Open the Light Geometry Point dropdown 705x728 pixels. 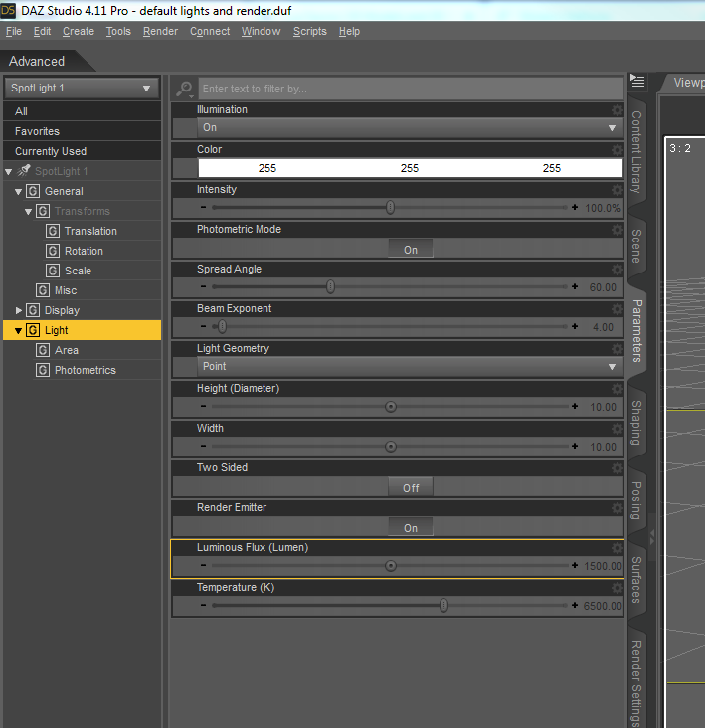click(x=410, y=367)
